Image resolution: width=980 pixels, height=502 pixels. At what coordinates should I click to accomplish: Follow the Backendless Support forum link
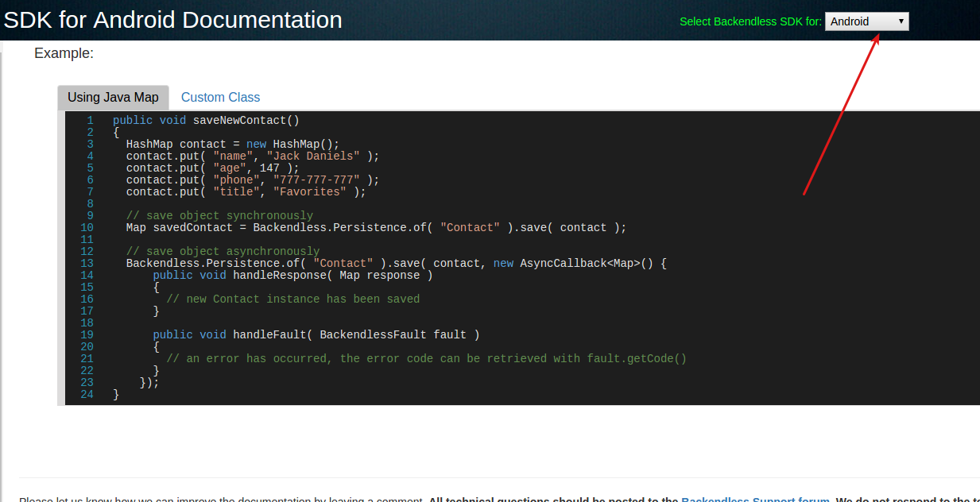click(x=755, y=500)
